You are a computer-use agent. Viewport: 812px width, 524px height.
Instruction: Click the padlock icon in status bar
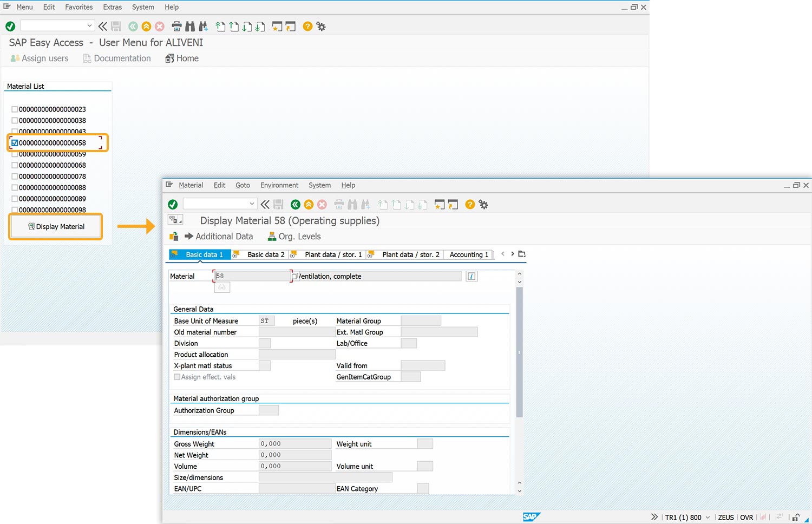tap(796, 517)
